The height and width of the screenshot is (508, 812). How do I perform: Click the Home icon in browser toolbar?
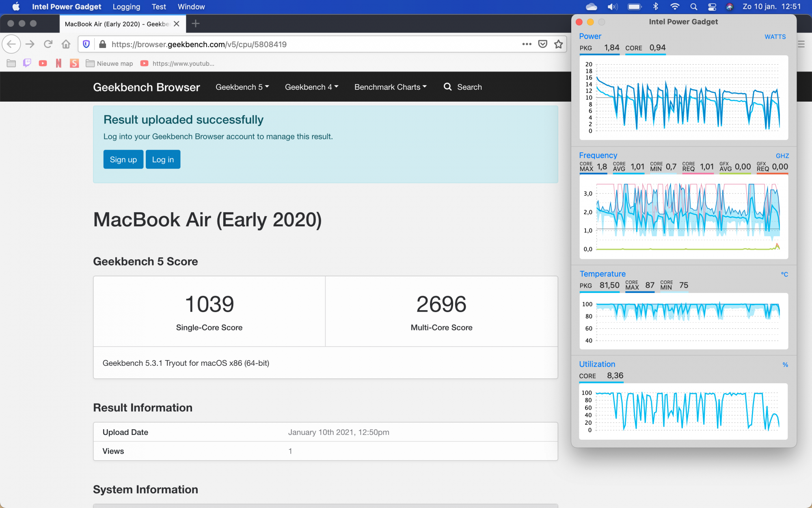(66, 44)
